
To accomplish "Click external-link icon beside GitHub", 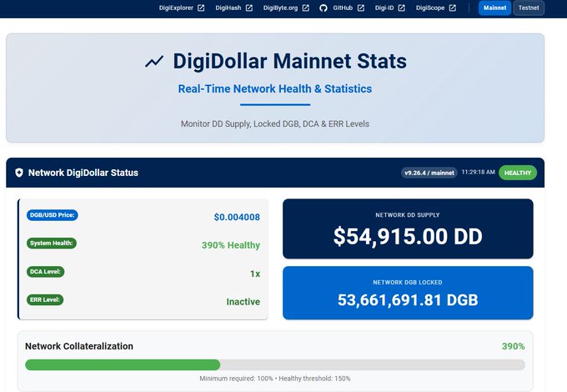I will pos(361,8).
